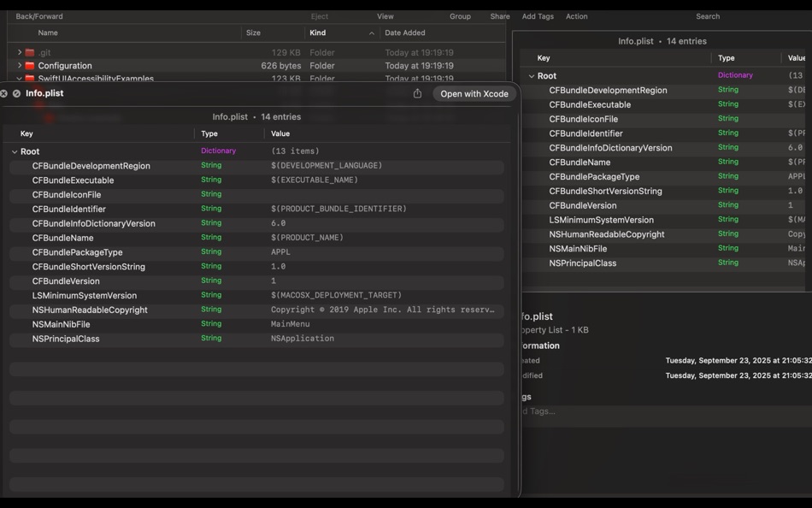Screen dimensions: 812x508
Task: Click the Eject icon in the Finder toolbar
Action: point(320,16)
